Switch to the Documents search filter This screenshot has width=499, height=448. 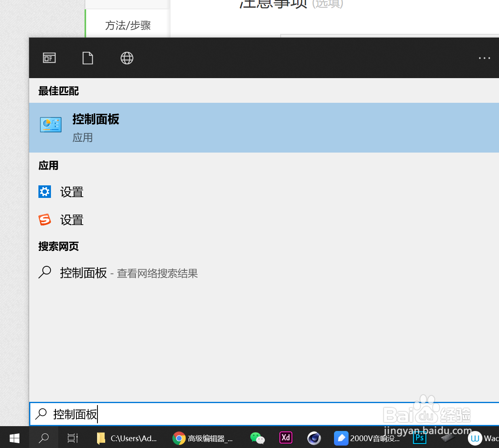click(x=88, y=58)
